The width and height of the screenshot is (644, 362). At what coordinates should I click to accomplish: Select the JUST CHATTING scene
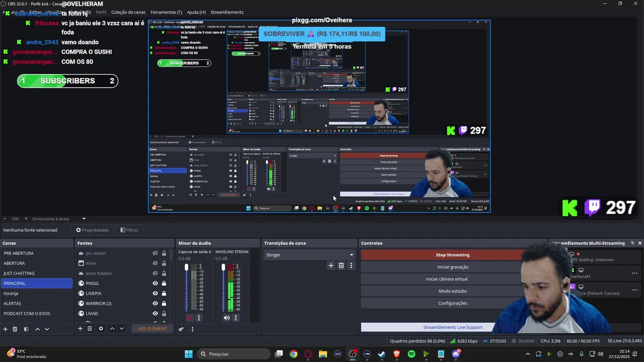(x=37, y=274)
